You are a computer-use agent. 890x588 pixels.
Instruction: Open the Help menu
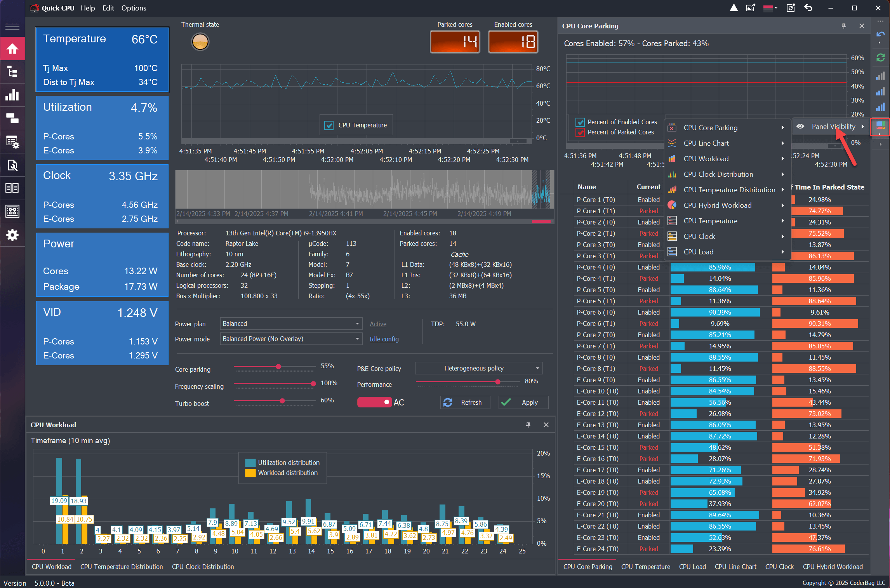pyautogui.click(x=88, y=8)
